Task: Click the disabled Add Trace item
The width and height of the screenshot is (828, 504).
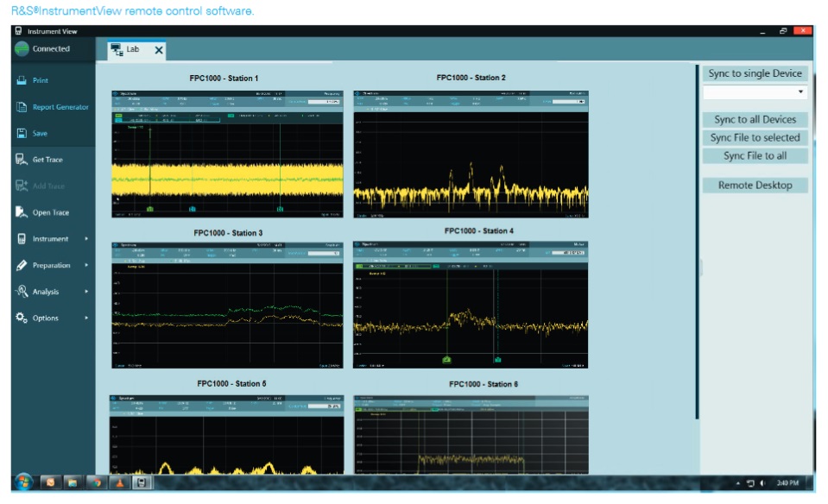Action: 48,186
